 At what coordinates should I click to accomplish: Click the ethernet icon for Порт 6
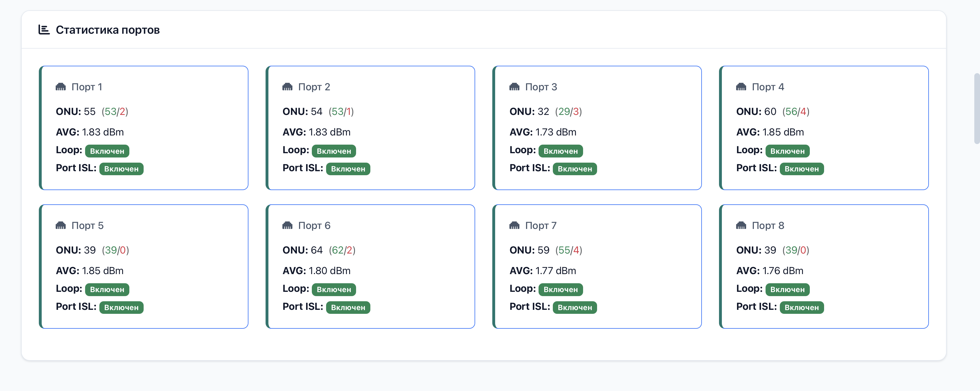[x=287, y=226]
